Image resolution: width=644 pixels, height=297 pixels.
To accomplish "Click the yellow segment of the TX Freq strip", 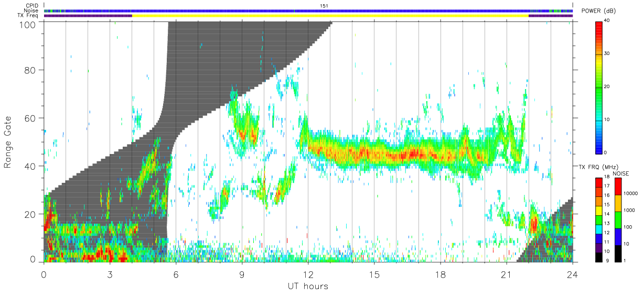I will pyautogui.click(x=330, y=16).
